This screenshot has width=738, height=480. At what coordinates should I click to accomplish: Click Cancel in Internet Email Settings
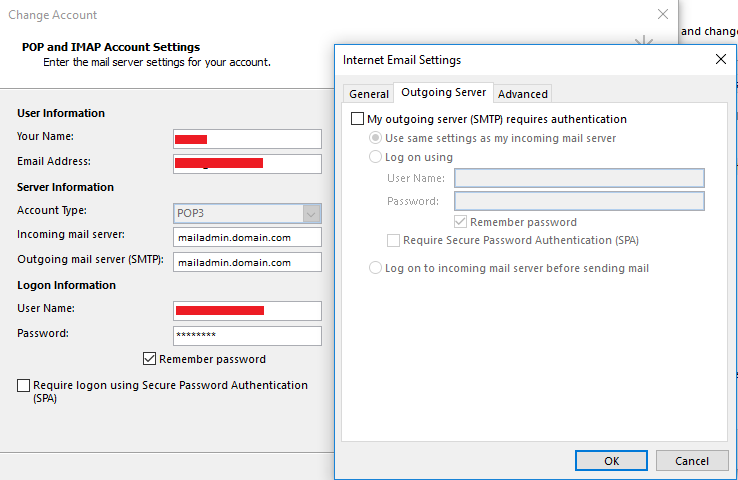click(692, 461)
